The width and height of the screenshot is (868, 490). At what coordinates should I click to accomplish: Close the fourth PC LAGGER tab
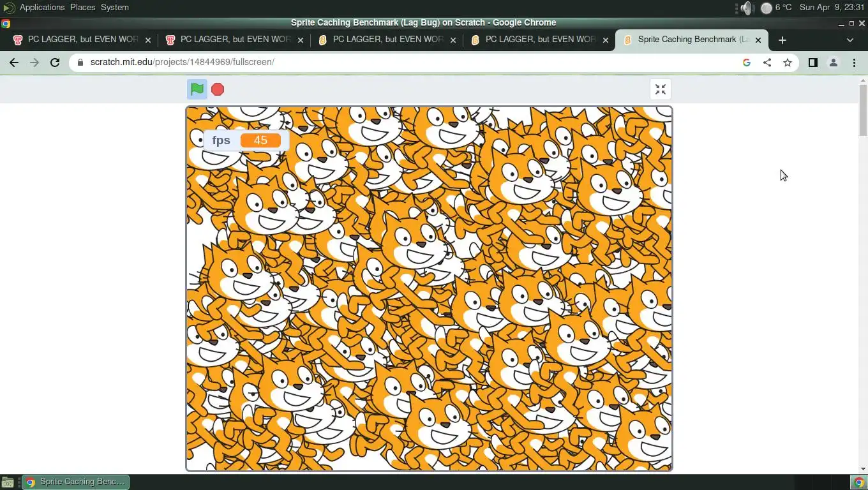(606, 40)
